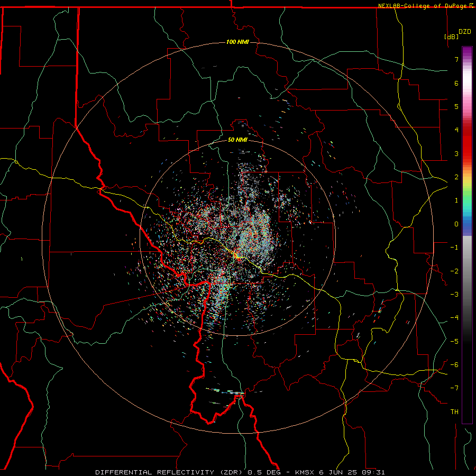Click the -4 value on the color scale
476x476 pixels.
point(454,318)
